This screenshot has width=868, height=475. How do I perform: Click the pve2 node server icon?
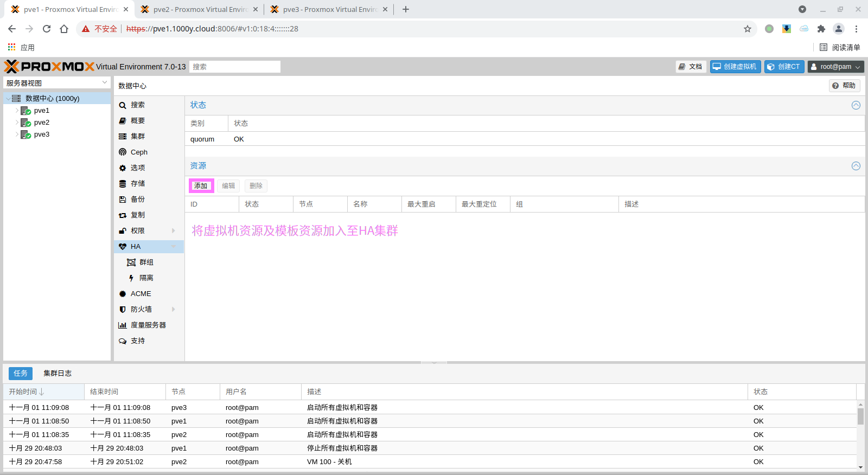click(25, 123)
